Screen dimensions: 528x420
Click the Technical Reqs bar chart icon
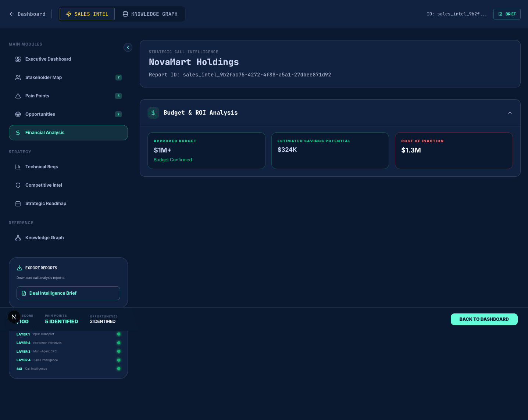[18, 167]
